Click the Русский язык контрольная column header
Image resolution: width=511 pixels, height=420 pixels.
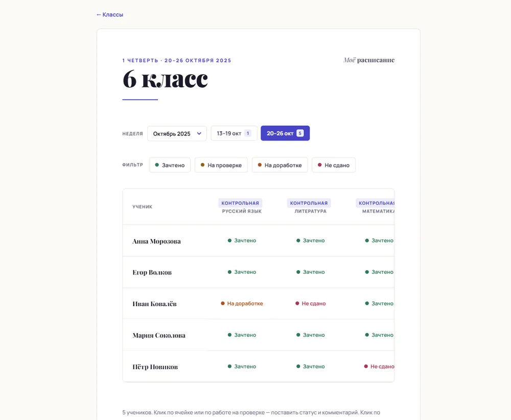click(x=241, y=207)
